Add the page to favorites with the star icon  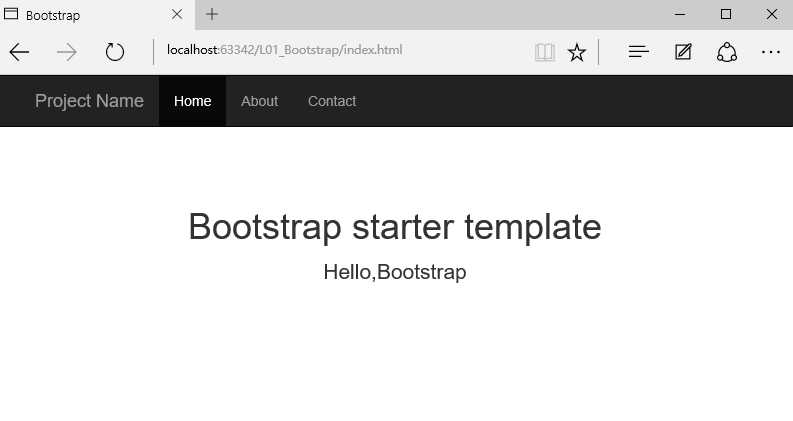tap(577, 52)
